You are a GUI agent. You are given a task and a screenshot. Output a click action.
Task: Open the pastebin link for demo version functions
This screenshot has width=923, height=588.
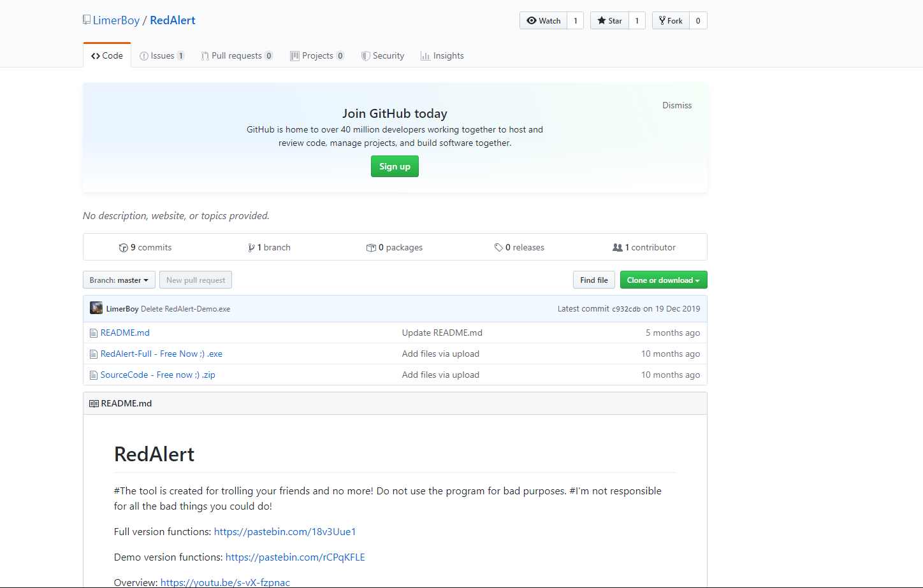click(295, 557)
